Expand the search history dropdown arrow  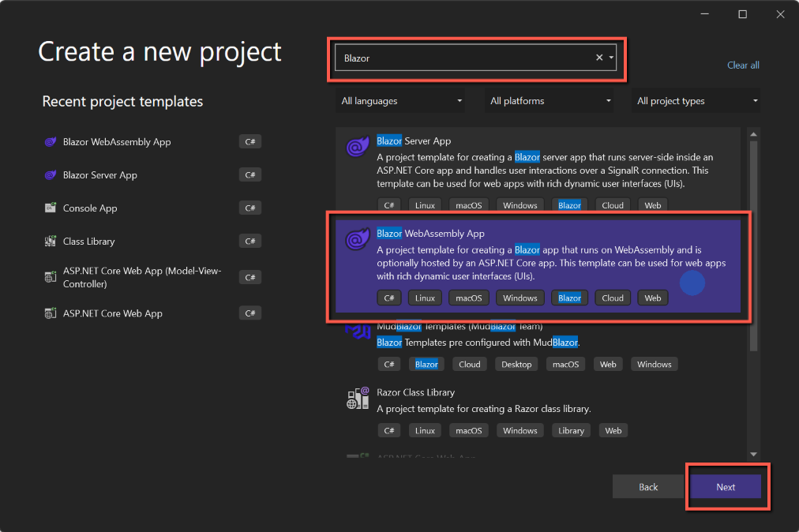[612, 58]
